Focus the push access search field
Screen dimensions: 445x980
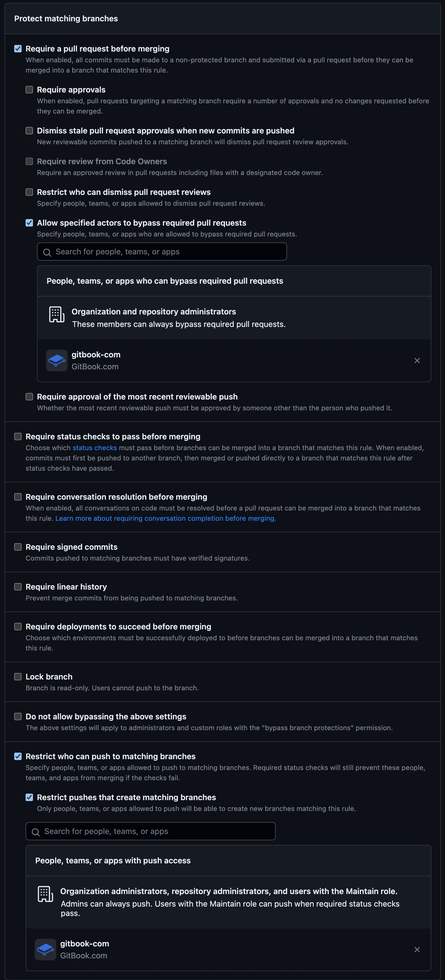156,831
